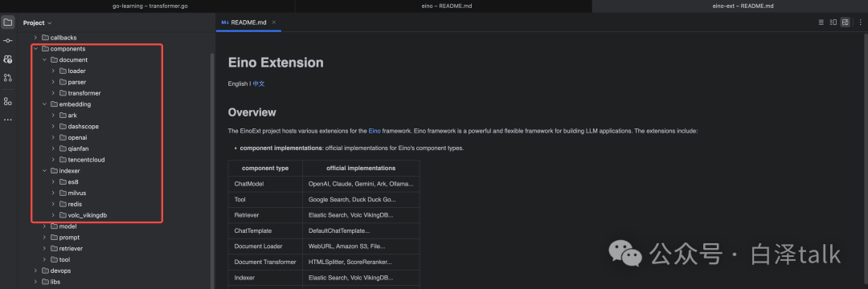Expand the retriever folder chevron
Image resolution: width=868 pixels, height=289 pixels.
point(45,248)
